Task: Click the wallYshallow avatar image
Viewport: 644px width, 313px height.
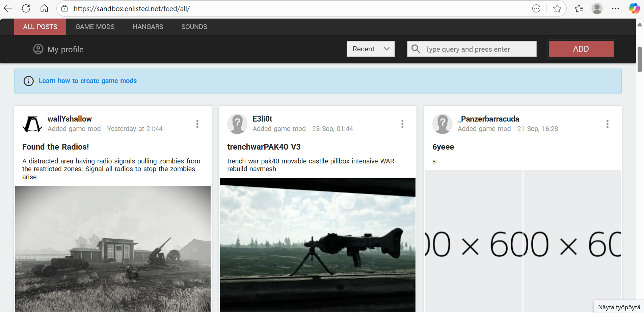Action: click(x=32, y=124)
